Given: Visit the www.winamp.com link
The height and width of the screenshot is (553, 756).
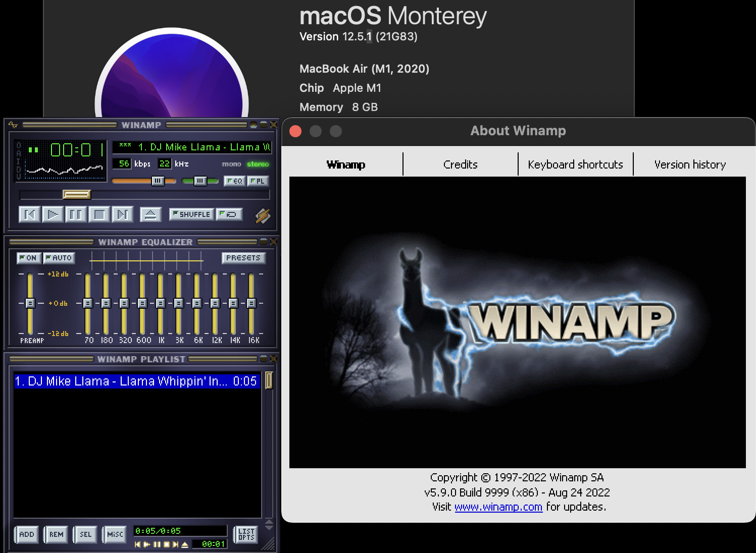Looking at the screenshot, I should click(x=498, y=507).
